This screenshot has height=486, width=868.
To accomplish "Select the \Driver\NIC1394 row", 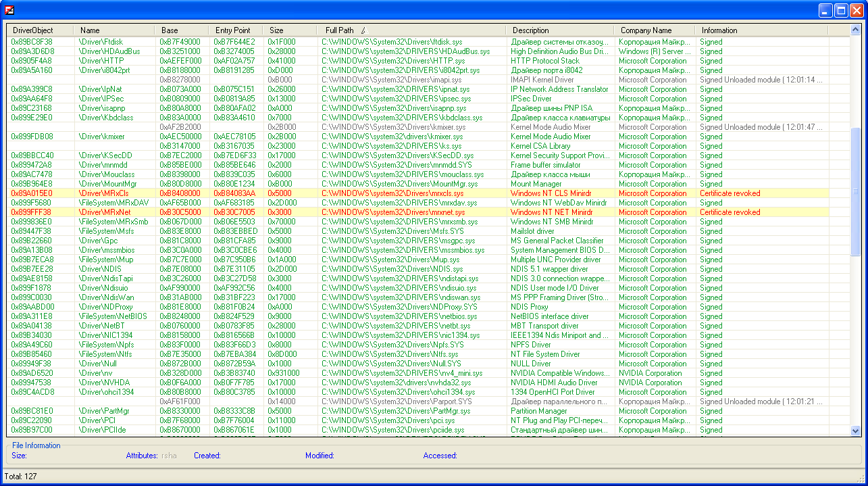I will 417,335.
